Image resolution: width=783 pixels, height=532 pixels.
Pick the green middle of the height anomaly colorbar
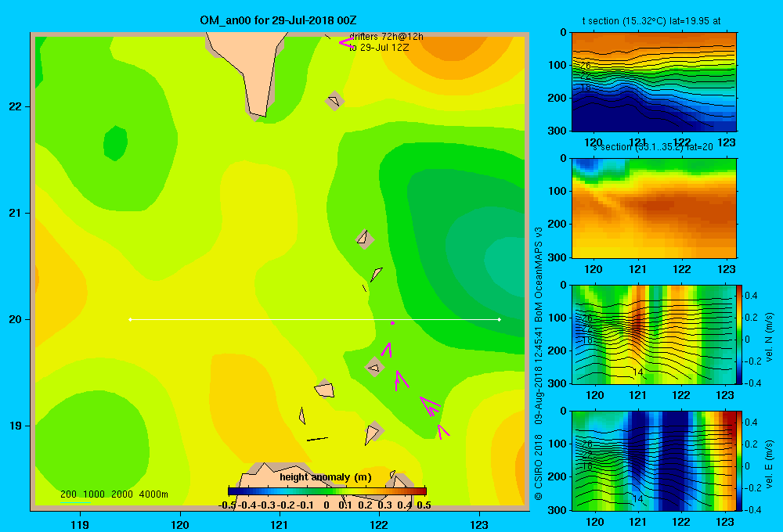[327, 491]
